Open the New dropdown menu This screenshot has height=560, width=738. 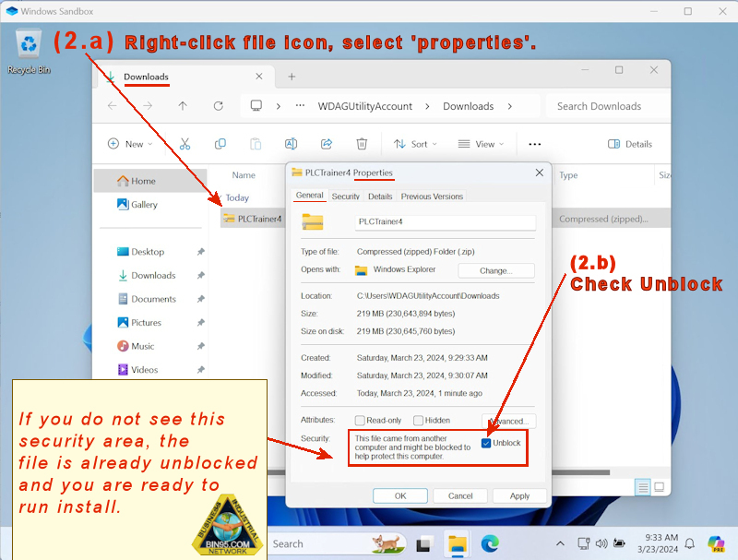[x=130, y=144]
